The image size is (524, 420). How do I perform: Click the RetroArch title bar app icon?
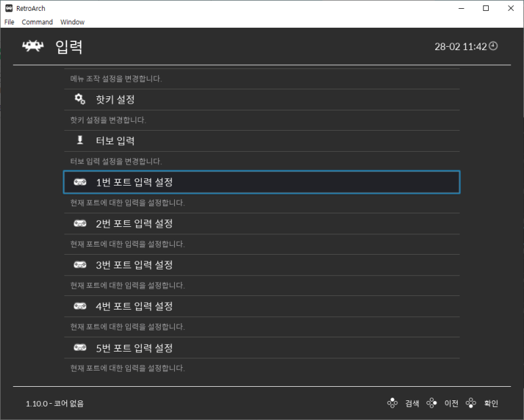point(9,8)
